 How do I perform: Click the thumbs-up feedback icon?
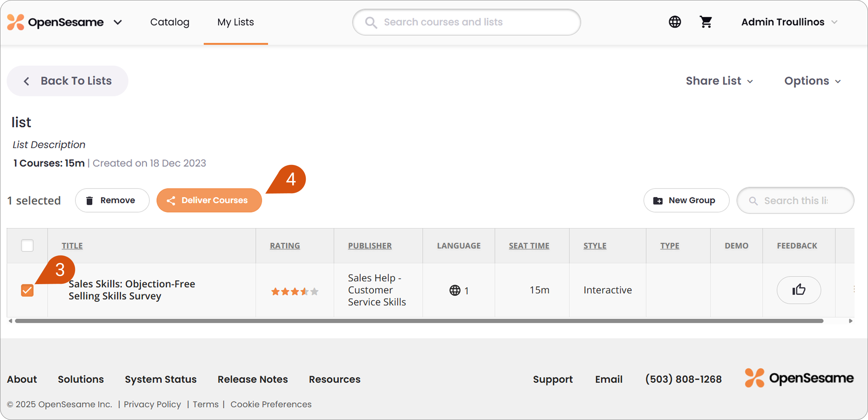[x=799, y=290]
